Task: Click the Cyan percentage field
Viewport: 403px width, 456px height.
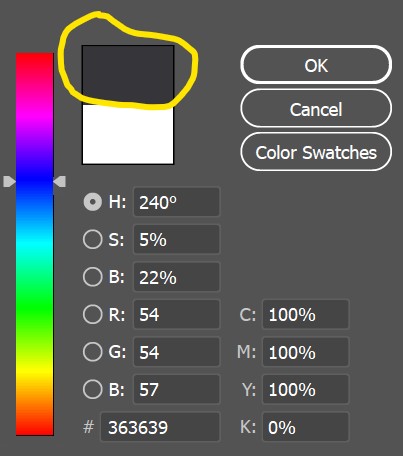Action: coord(305,314)
